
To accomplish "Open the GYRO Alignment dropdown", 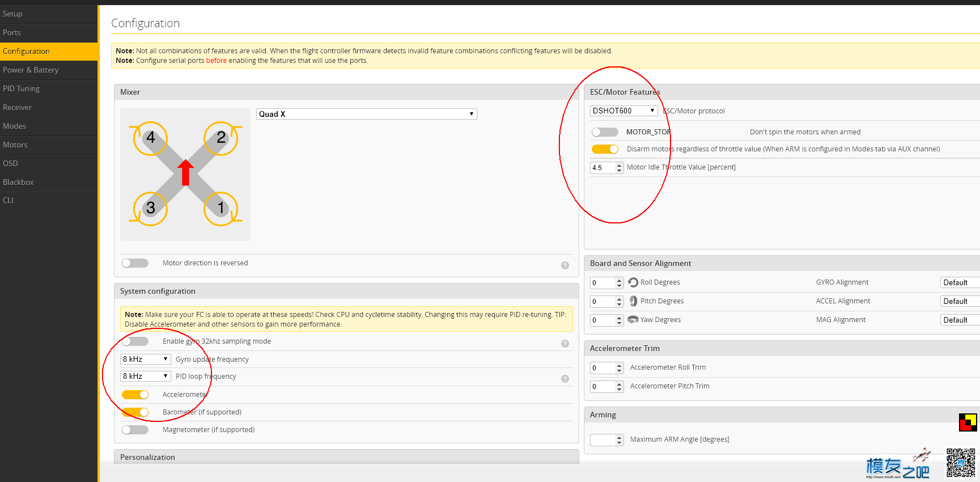I will point(960,282).
